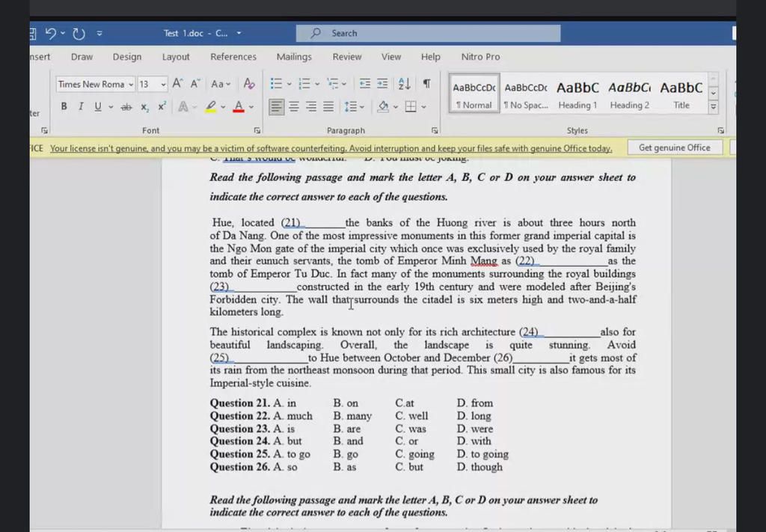766x532 pixels.
Task: Apply the Title style
Action: coord(681,94)
